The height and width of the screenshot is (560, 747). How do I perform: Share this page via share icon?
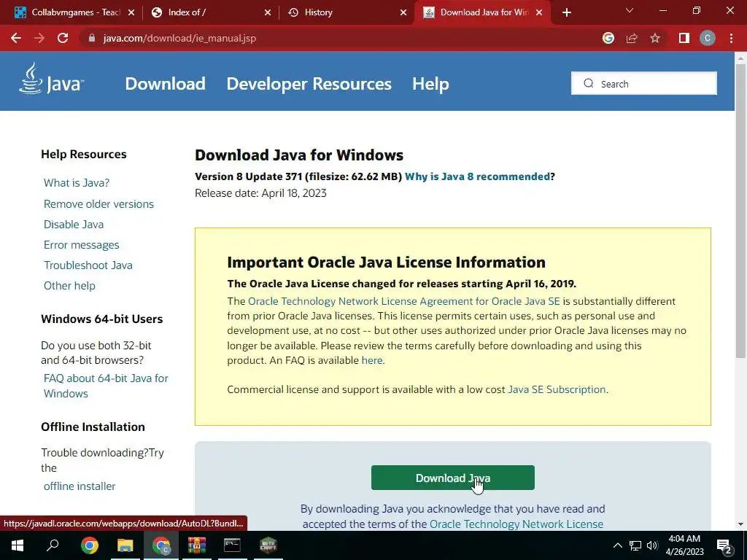tap(632, 38)
